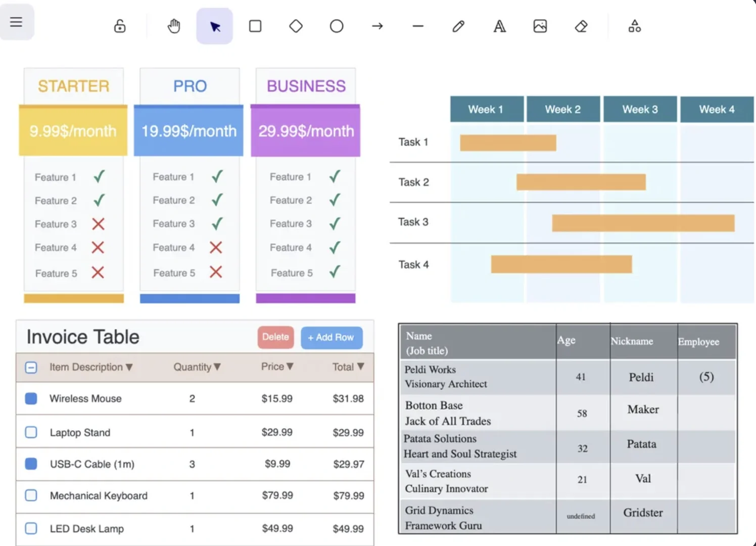Select the PRO plan header
The image size is (756, 546).
(190, 86)
